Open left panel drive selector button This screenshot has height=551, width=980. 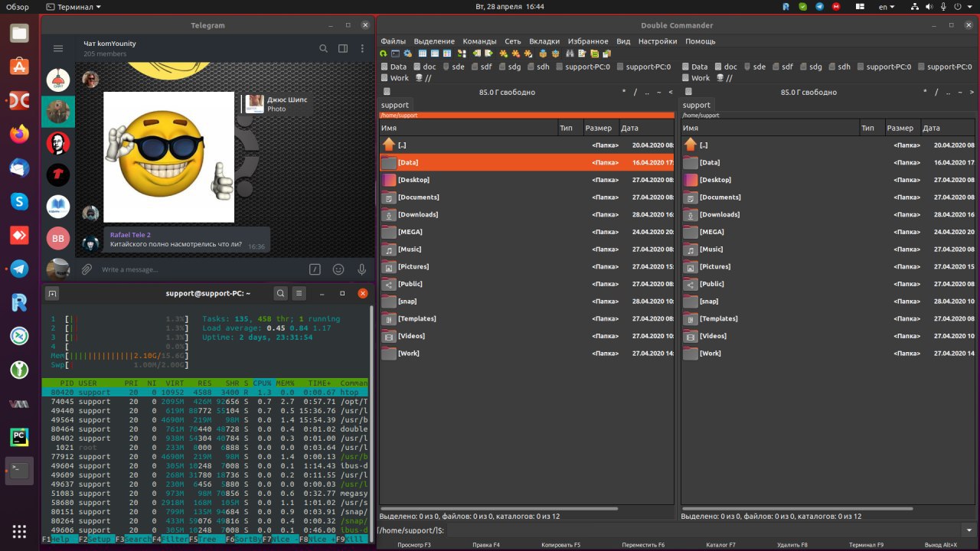(387, 92)
